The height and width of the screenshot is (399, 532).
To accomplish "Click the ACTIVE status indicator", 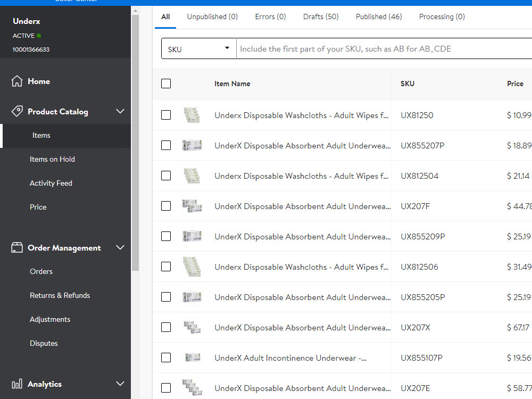I will [x=27, y=36].
